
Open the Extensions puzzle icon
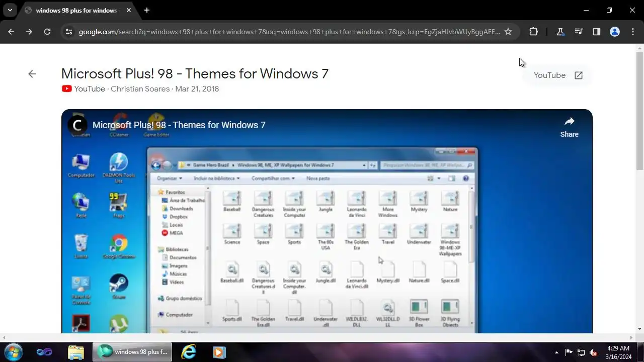tap(533, 32)
